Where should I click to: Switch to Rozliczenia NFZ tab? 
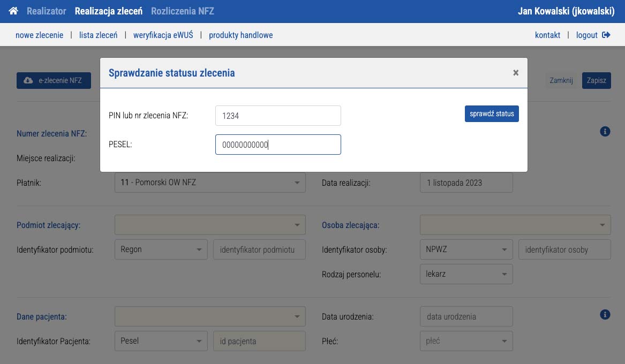(182, 11)
